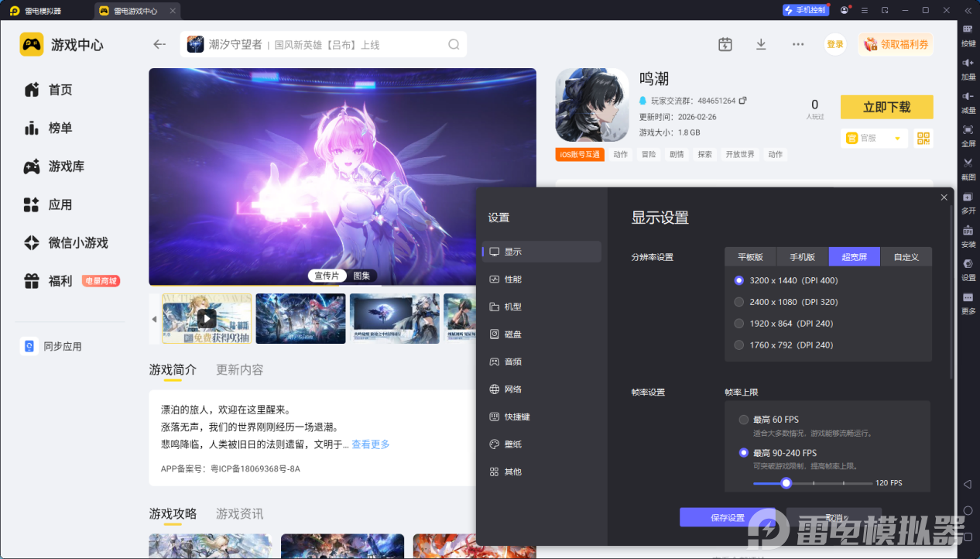Image resolution: width=980 pixels, height=559 pixels.
Task: Tap the Android home circle button
Action: pyautogui.click(x=968, y=511)
